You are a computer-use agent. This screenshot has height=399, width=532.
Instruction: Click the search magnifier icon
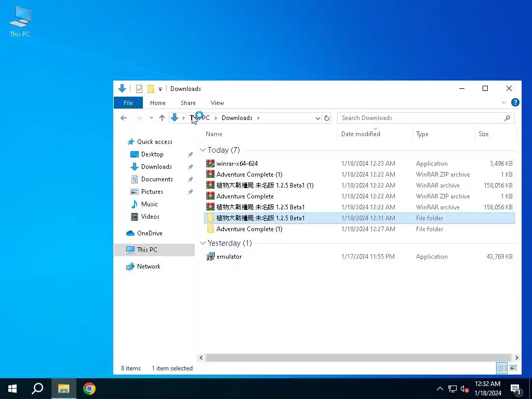507,118
